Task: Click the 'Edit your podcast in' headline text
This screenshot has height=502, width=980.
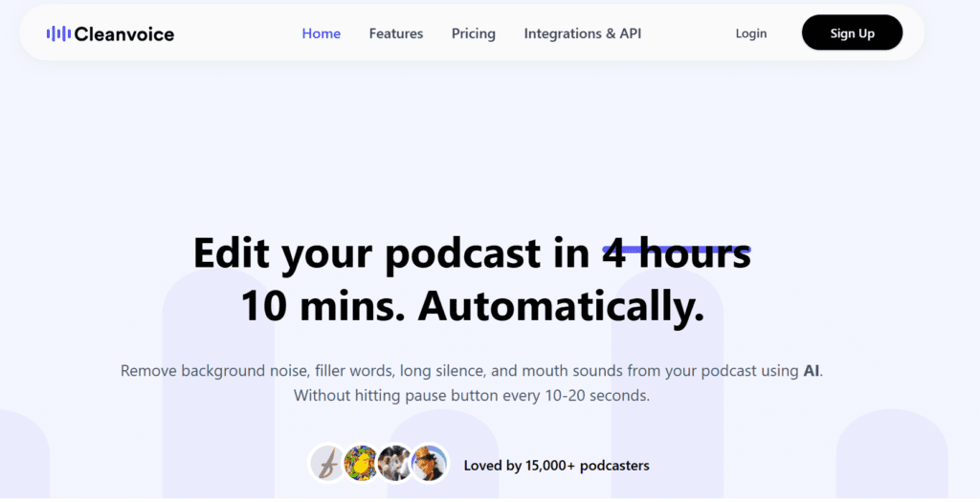Action: click(x=391, y=252)
